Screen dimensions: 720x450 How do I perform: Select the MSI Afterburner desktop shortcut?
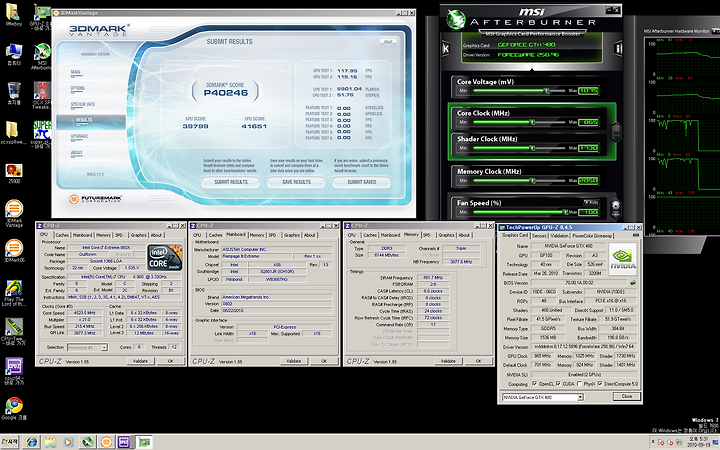tap(42, 57)
